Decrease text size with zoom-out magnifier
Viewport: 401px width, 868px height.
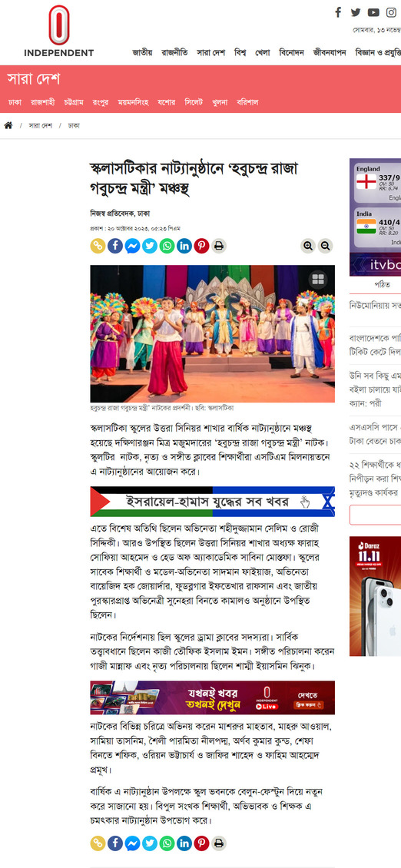click(x=326, y=246)
